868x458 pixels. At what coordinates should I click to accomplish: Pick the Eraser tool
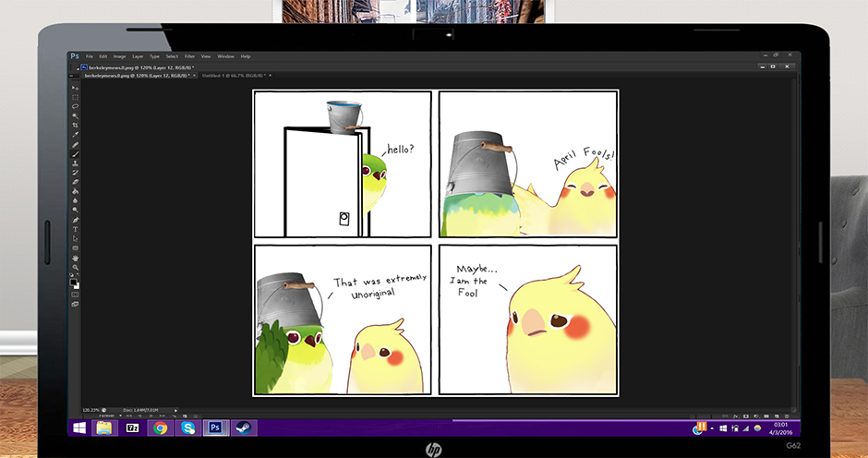coord(76,181)
